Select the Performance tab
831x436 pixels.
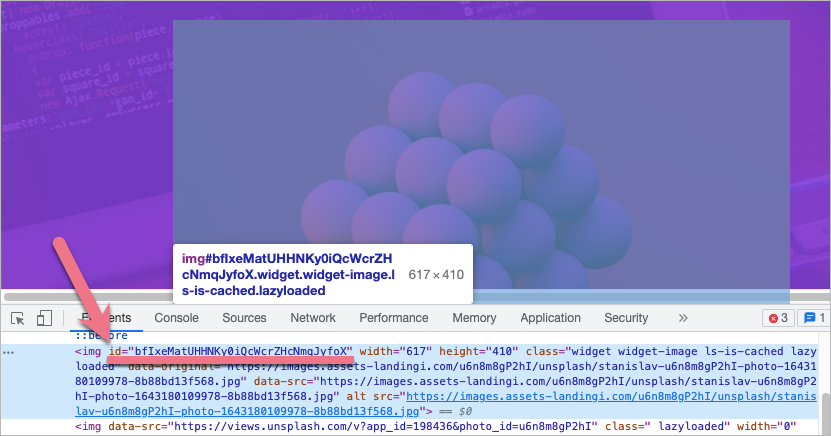pyautogui.click(x=394, y=318)
